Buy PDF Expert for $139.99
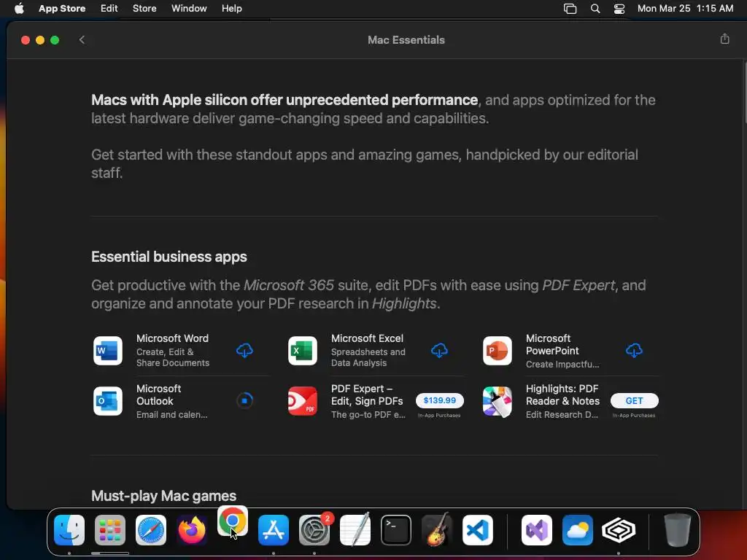 (440, 400)
